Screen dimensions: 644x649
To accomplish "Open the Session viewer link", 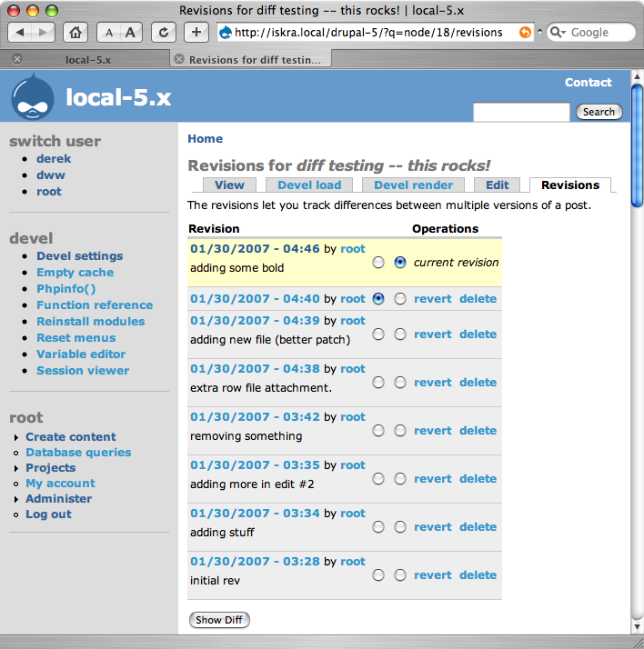I will pyautogui.click(x=83, y=371).
